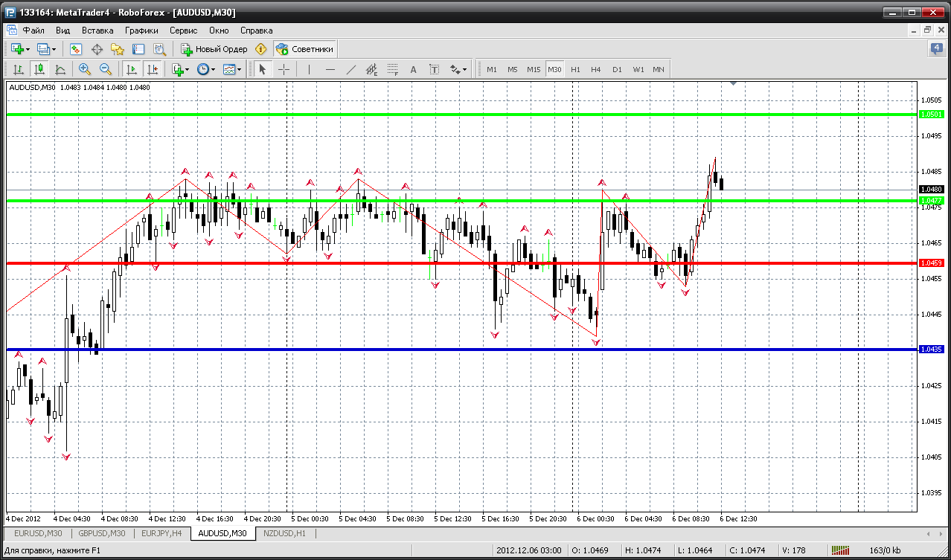Open the Вид menu
The image size is (951, 560).
pyautogui.click(x=63, y=30)
